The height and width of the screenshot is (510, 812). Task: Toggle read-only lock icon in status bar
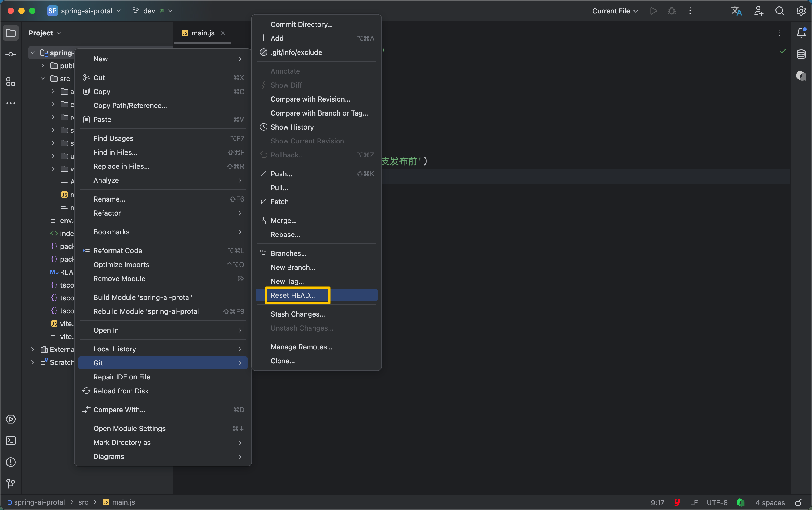(x=799, y=502)
